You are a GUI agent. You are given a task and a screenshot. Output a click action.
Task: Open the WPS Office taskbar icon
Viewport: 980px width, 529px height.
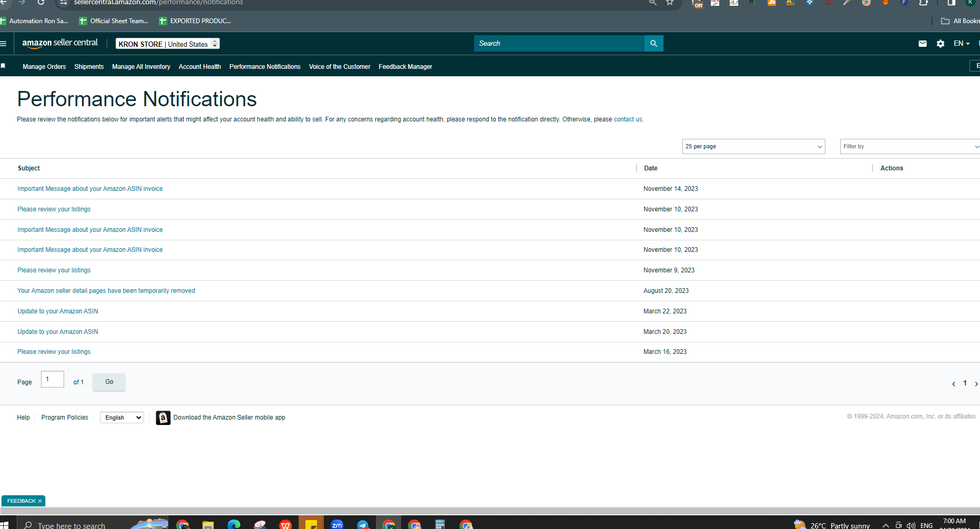click(285, 524)
